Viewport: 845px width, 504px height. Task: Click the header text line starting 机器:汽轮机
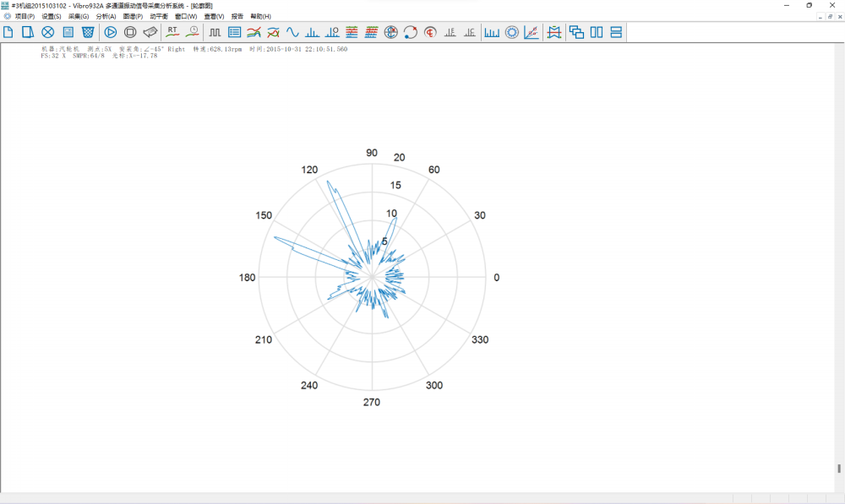point(194,49)
